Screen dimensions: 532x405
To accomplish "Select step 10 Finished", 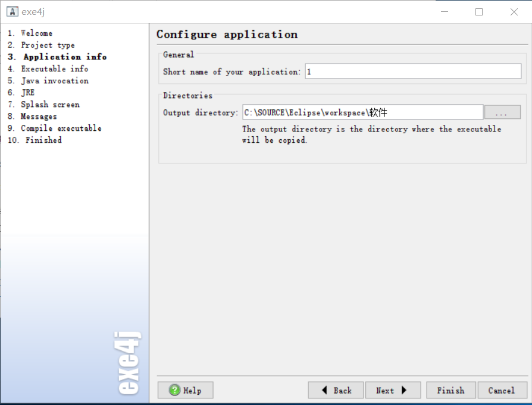I will [x=35, y=140].
